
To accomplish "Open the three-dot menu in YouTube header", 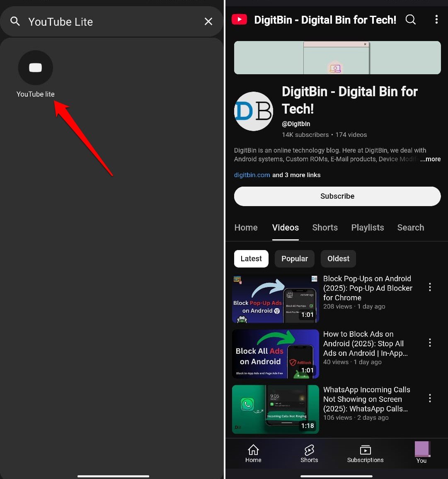I will point(436,19).
